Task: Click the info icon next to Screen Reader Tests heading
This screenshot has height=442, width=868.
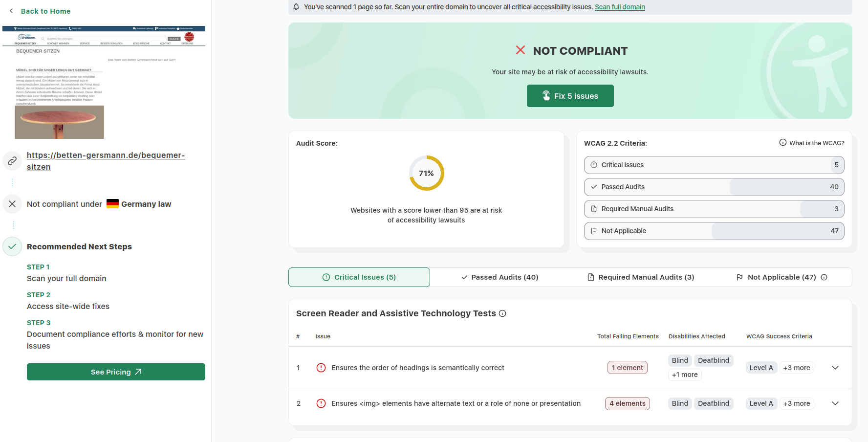Action: tap(502, 313)
